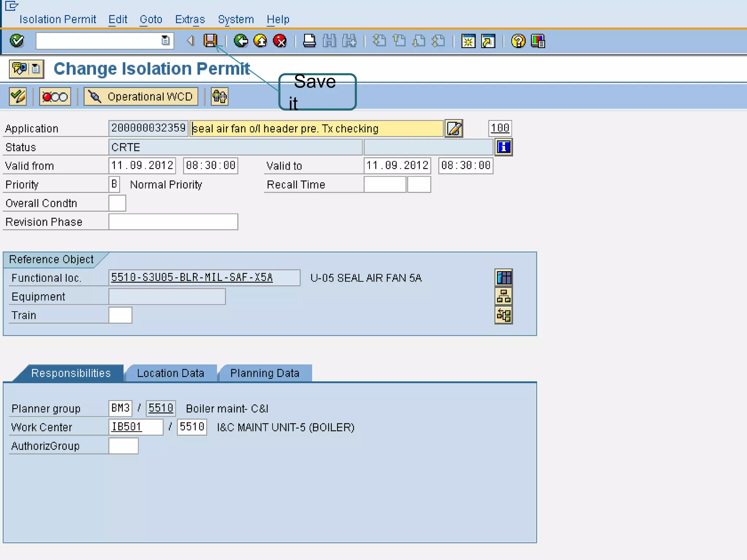Click the traffic light status button
This screenshot has width=747, height=560.
(x=55, y=97)
